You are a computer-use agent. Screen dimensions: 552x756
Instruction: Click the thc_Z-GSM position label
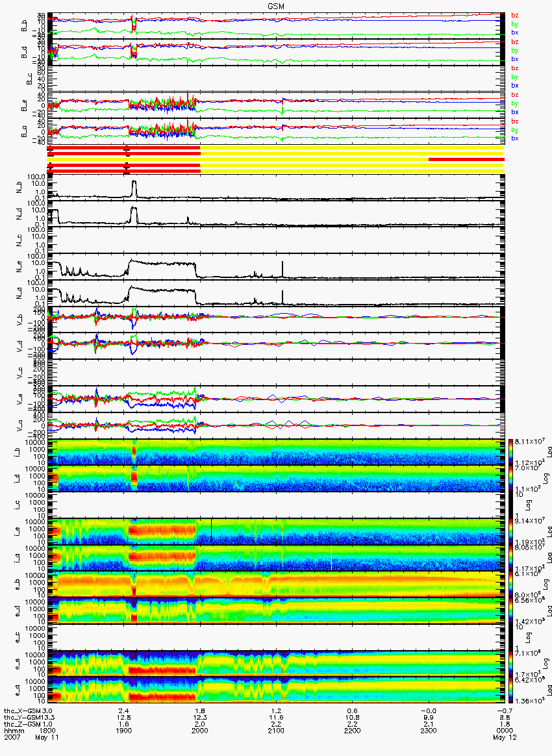pyautogui.click(x=21, y=724)
